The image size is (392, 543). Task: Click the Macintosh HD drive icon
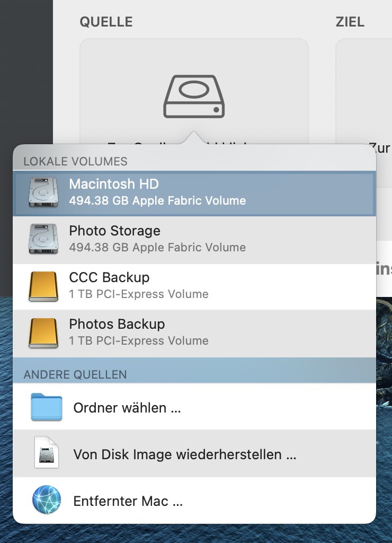[x=43, y=192]
